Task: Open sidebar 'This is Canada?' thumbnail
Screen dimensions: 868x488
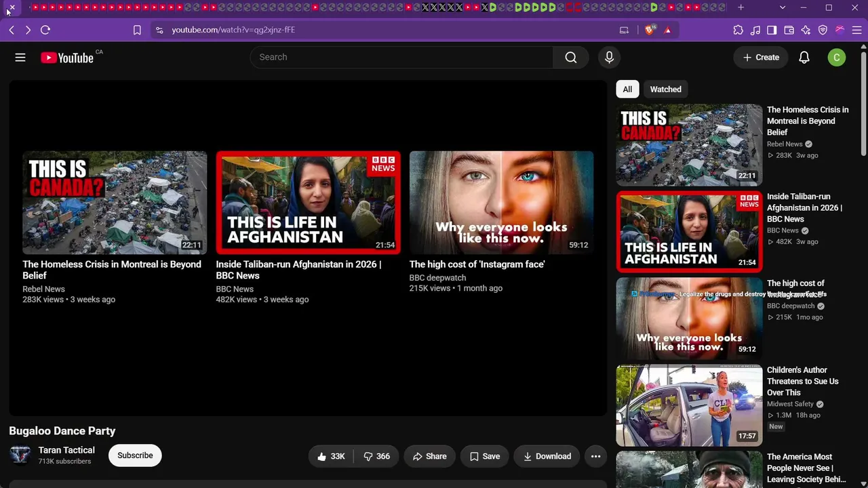Action: 689,145
